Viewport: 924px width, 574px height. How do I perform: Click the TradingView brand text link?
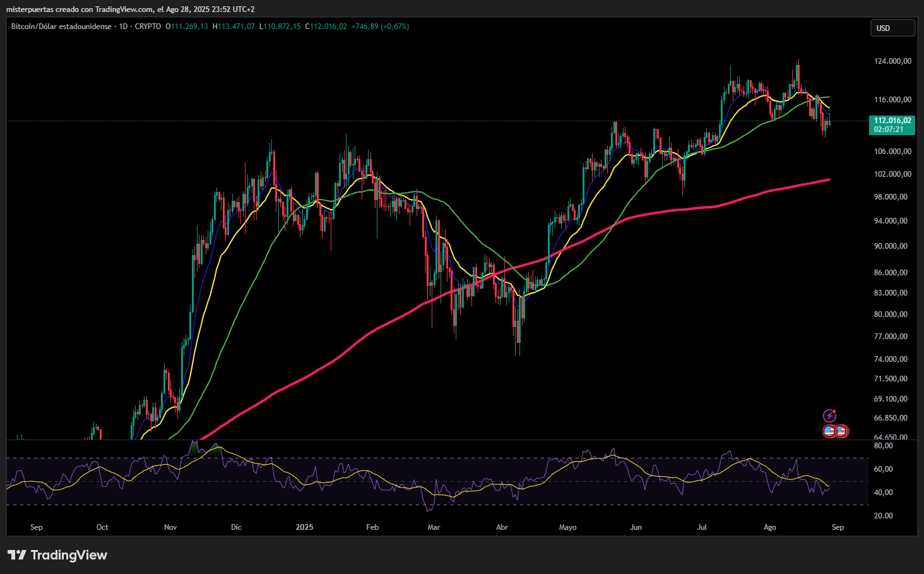point(69,555)
